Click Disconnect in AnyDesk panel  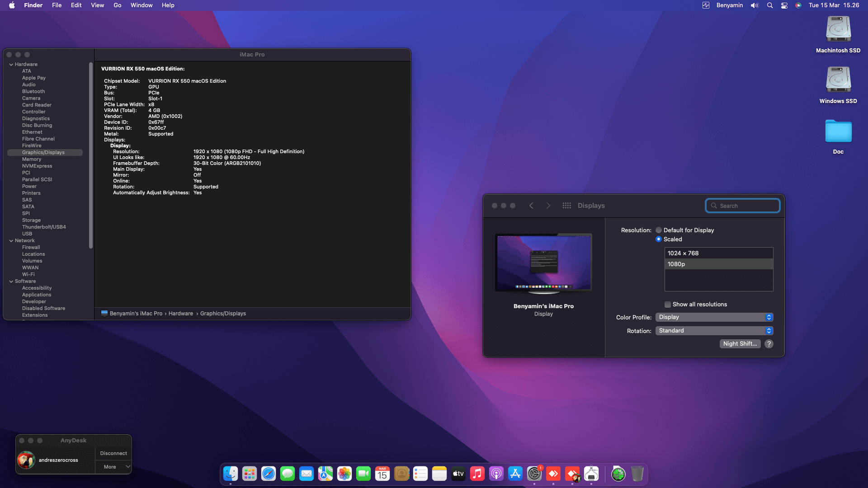tap(113, 453)
